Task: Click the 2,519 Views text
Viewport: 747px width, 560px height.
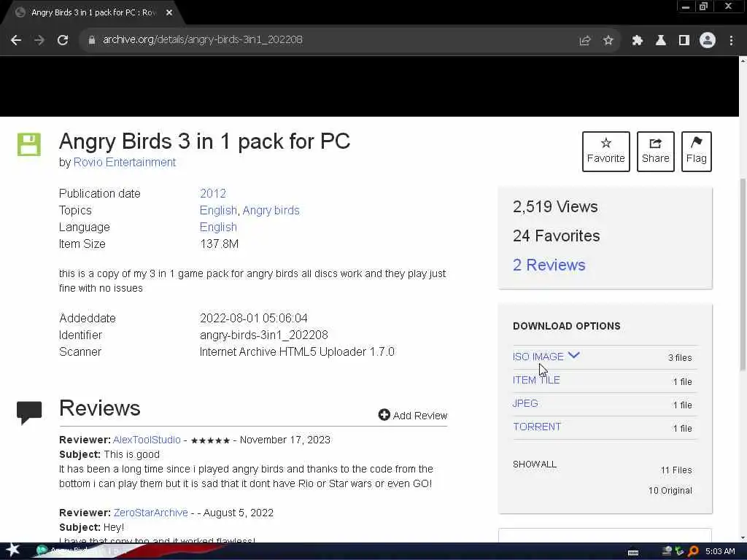Action: coord(555,206)
